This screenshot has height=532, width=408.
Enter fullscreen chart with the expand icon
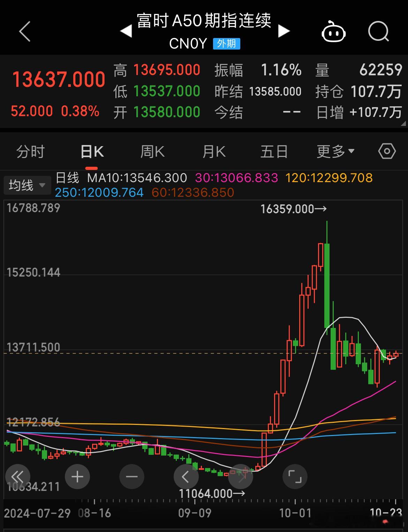(295, 477)
